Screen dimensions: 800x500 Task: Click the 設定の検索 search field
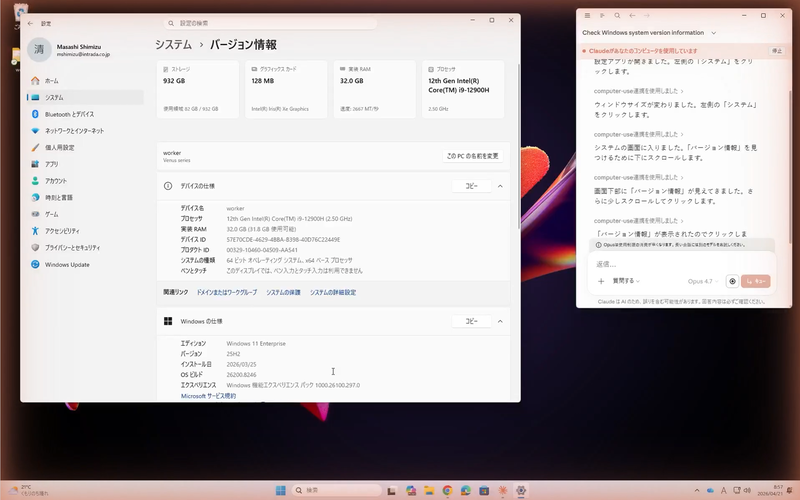click(270, 23)
